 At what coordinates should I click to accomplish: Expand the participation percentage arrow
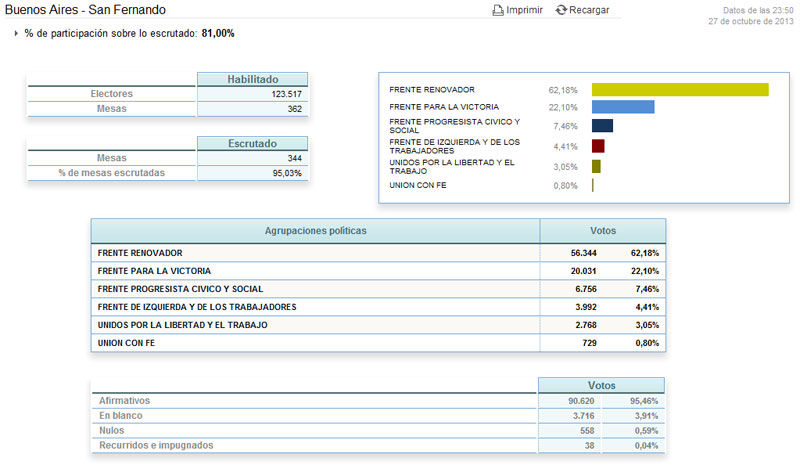pos(16,34)
